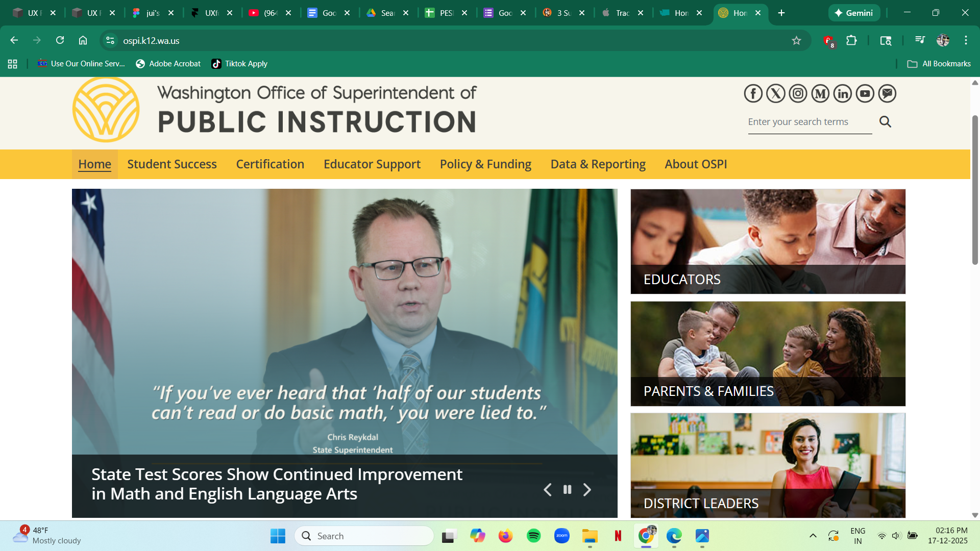
Task: Open the LinkedIn social icon
Action: click(x=843, y=93)
